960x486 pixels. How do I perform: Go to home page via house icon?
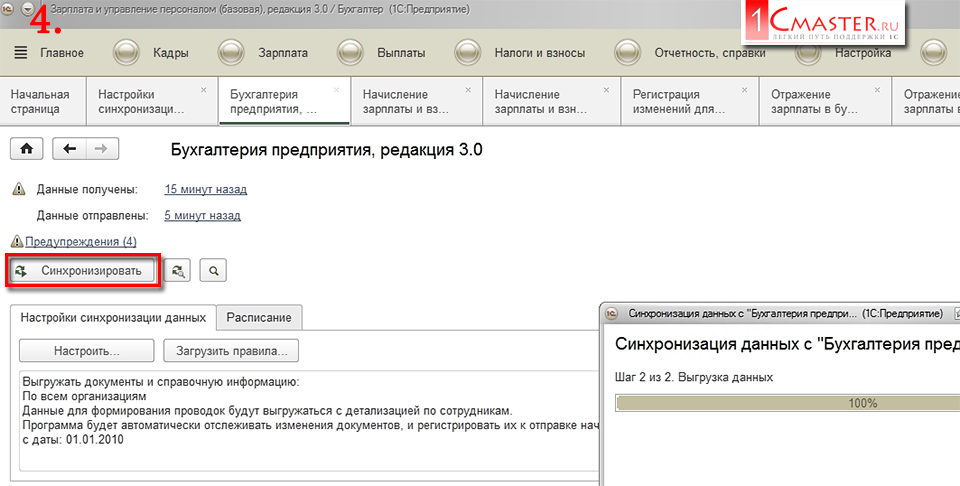(x=27, y=149)
